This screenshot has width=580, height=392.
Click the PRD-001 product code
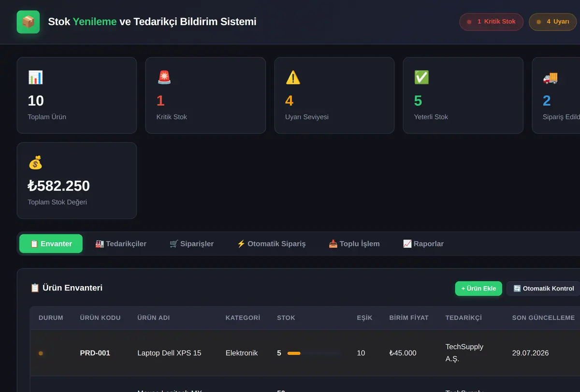click(x=95, y=353)
